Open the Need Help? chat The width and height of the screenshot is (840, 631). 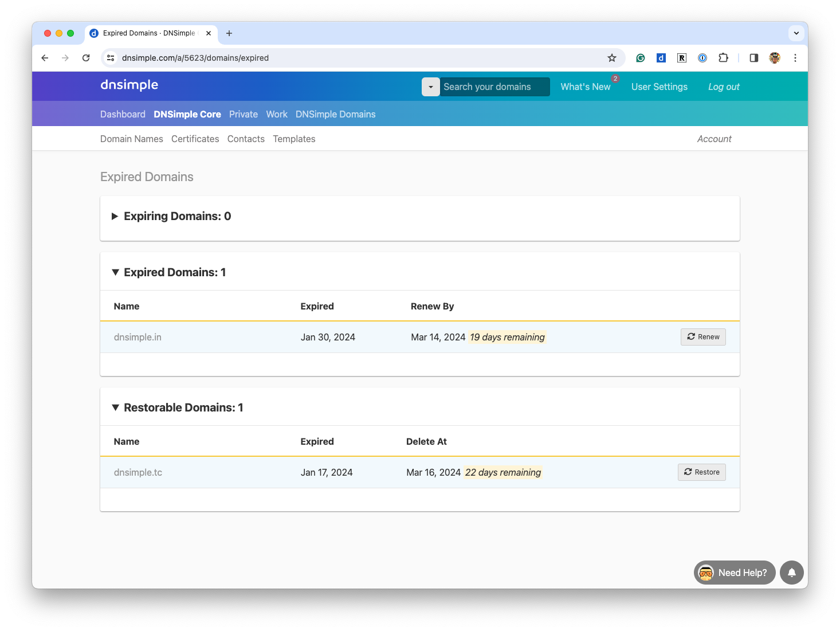735,573
